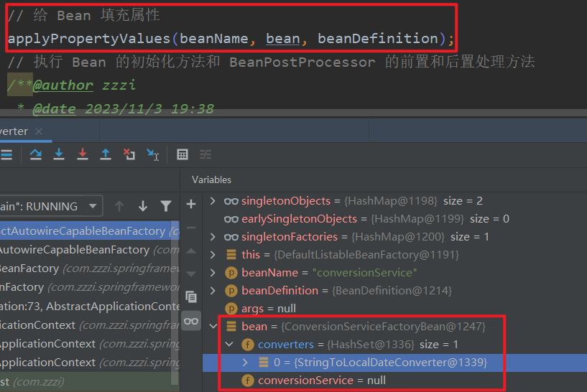Expand the beanDefinition variable node
The height and width of the screenshot is (392, 587).
point(212,291)
